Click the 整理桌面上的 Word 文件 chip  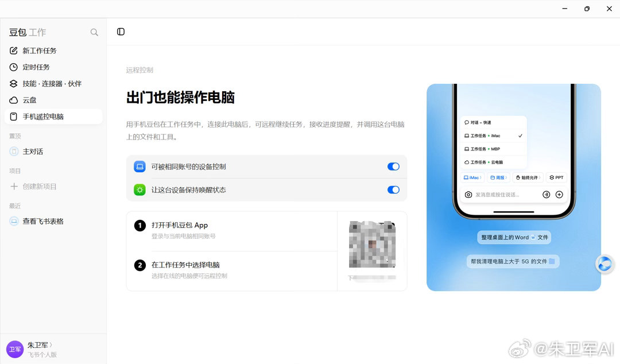click(514, 237)
